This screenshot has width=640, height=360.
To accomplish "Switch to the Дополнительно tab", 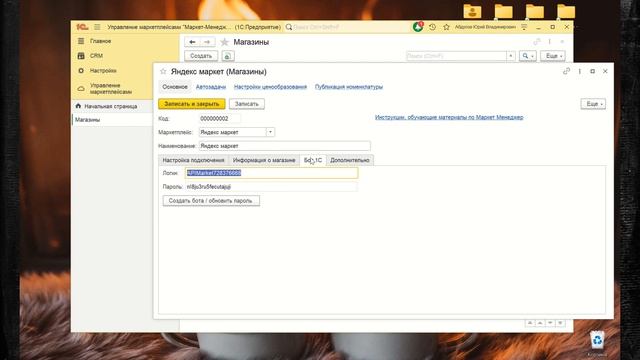I will click(x=350, y=160).
